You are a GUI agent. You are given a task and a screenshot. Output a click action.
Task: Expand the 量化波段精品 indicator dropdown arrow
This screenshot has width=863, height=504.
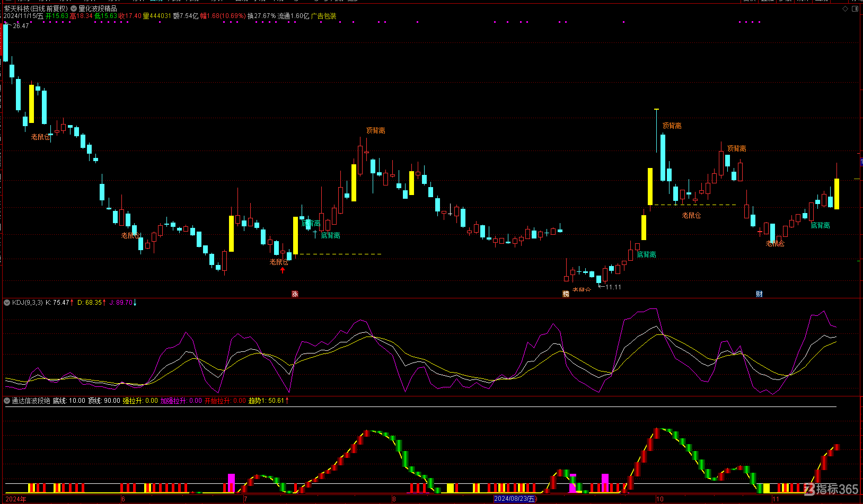click(x=74, y=8)
